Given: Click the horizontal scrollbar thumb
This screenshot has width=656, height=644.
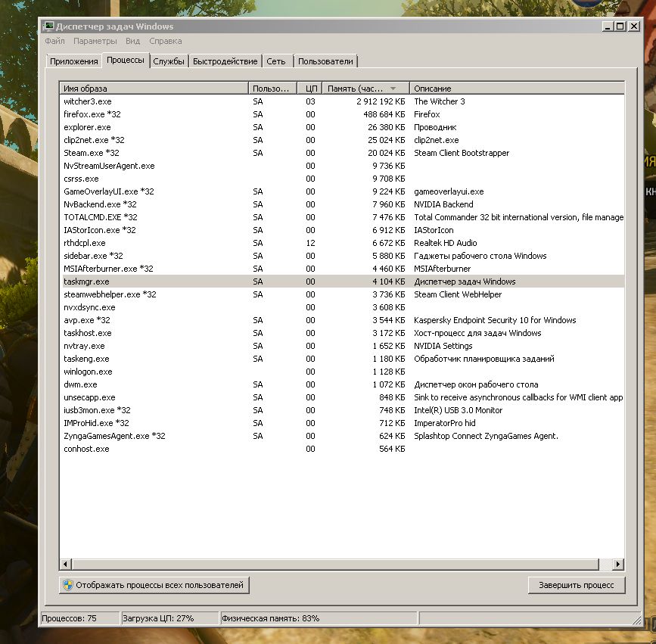Looking at the screenshot, I should (x=336, y=564).
